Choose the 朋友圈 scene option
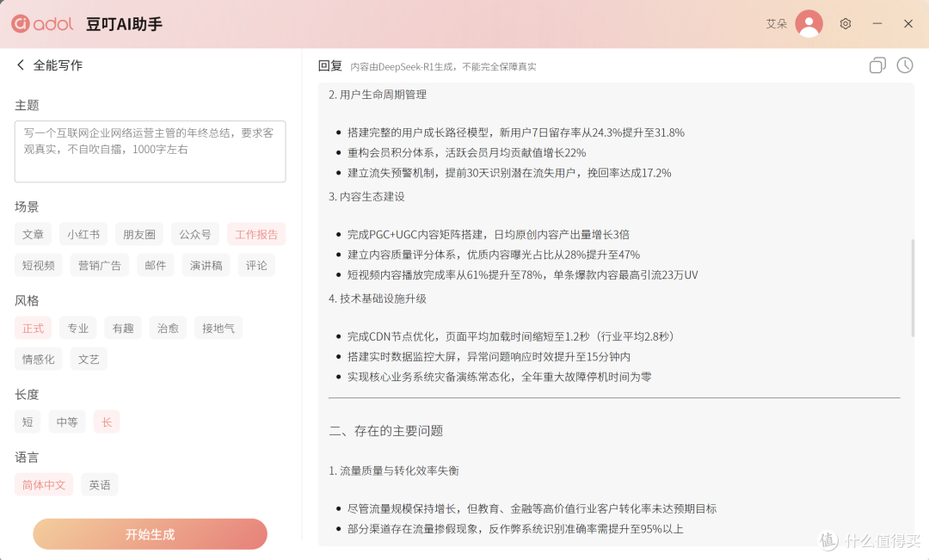This screenshot has height=560, width=929. (x=139, y=234)
